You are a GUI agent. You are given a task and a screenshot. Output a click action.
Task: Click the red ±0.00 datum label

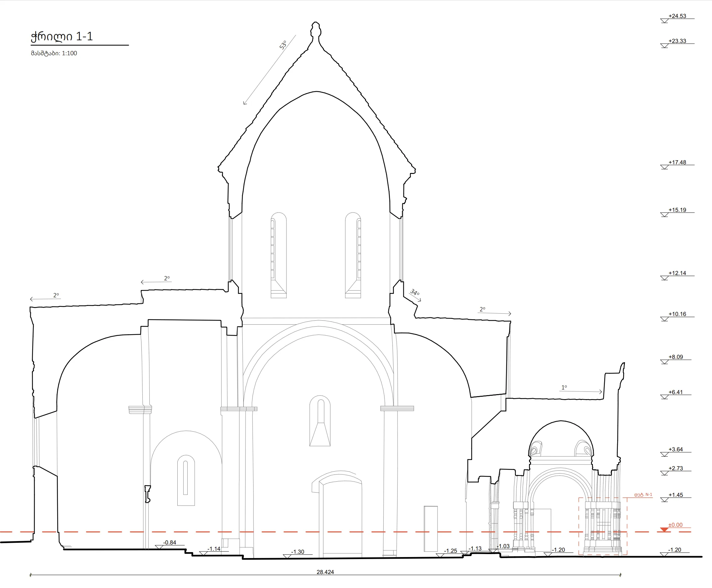coord(675,525)
